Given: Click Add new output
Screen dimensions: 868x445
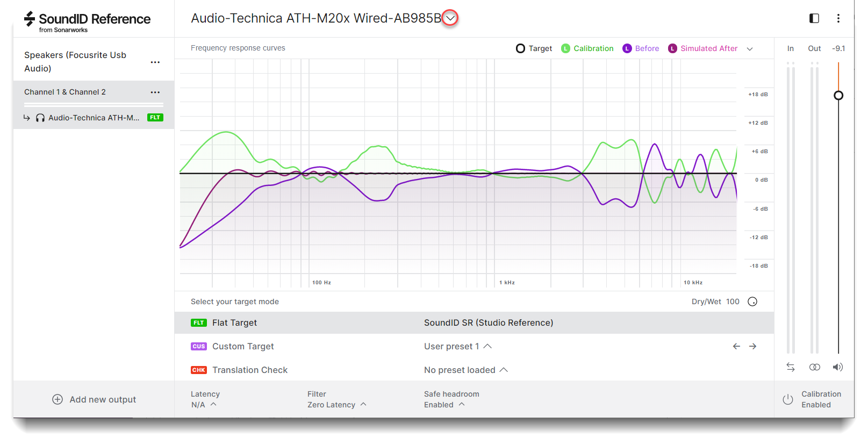Looking at the screenshot, I should click(94, 399).
